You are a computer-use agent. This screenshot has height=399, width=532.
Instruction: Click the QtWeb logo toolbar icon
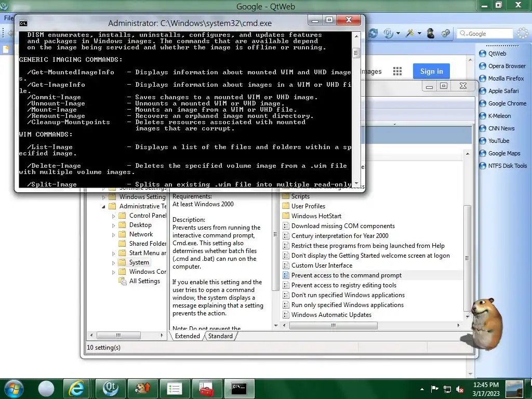tap(389, 33)
